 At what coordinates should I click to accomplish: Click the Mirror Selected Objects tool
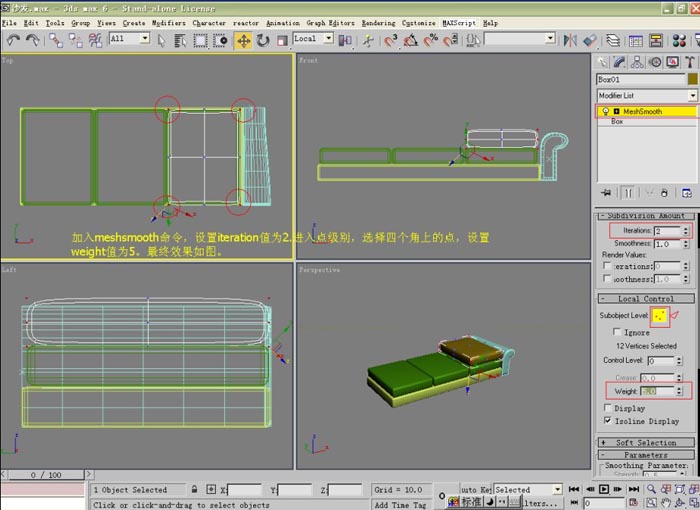pos(570,41)
